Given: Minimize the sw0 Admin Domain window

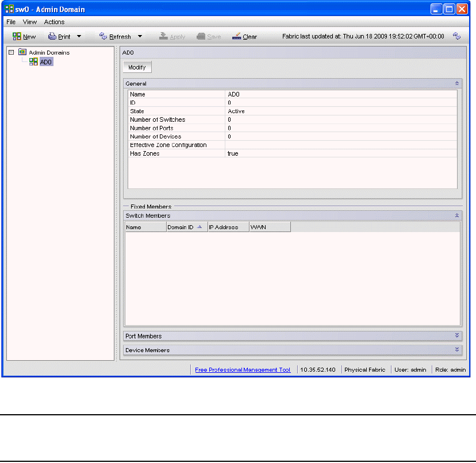Looking at the screenshot, I should pos(436,9).
